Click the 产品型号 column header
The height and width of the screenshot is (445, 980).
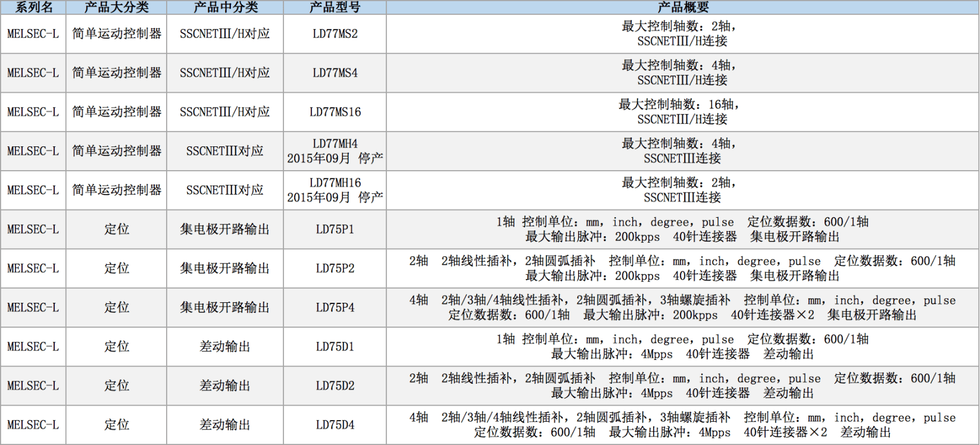coord(335,7)
